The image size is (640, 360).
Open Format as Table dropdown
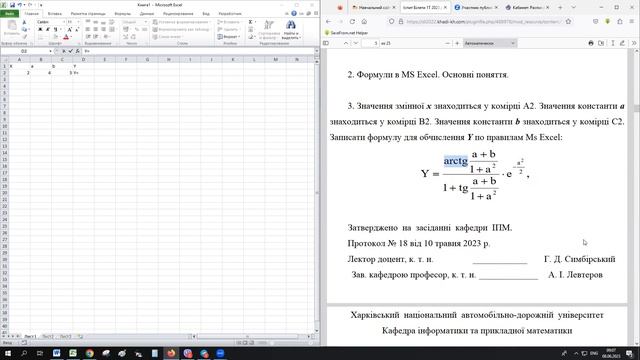click(x=181, y=29)
